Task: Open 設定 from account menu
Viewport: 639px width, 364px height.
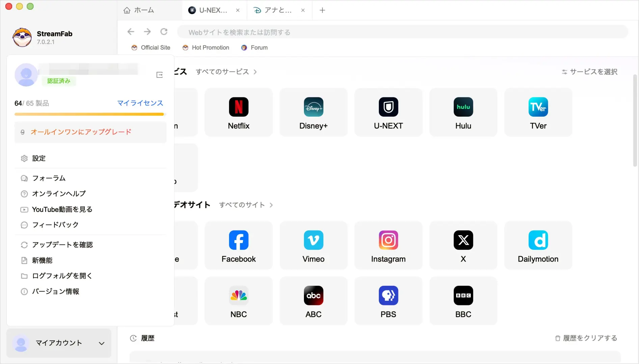Action: pyautogui.click(x=90, y=158)
